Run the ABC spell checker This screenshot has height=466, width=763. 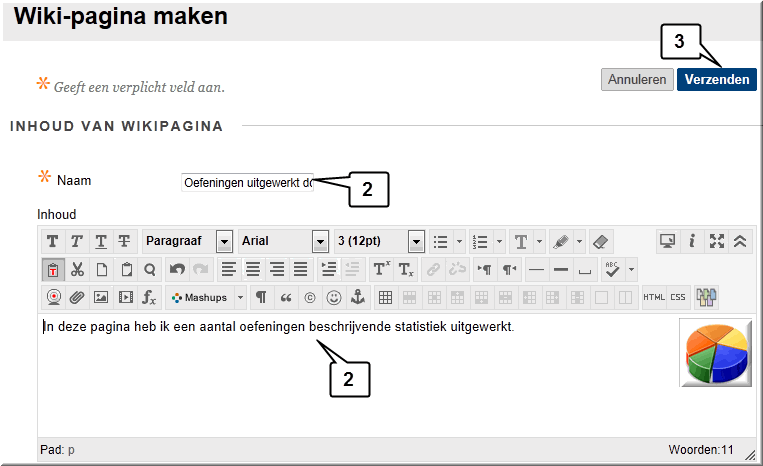[612, 269]
